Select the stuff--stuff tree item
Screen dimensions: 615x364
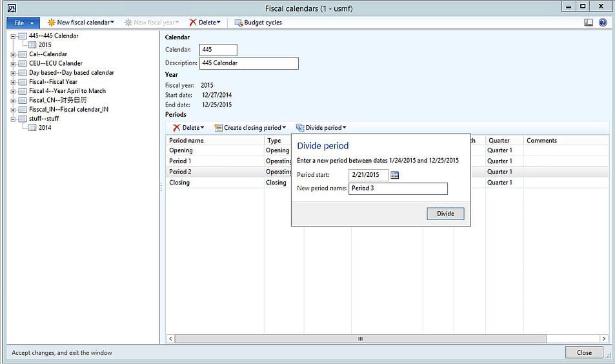[x=43, y=119]
